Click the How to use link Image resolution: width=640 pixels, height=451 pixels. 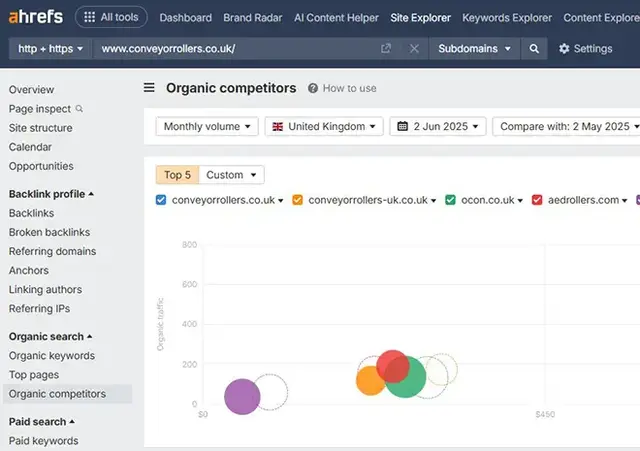click(x=349, y=88)
